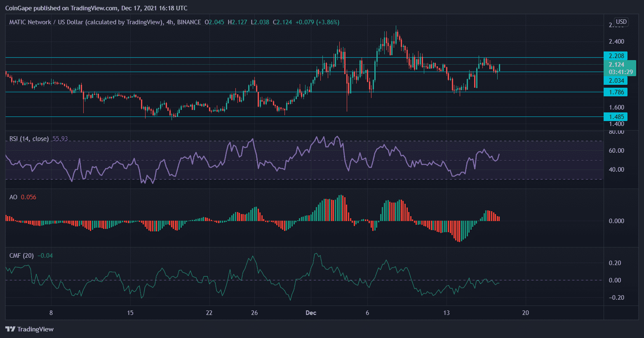Click the RSI value 55.93 readout
This screenshot has height=338, width=644.
(60, 139)
